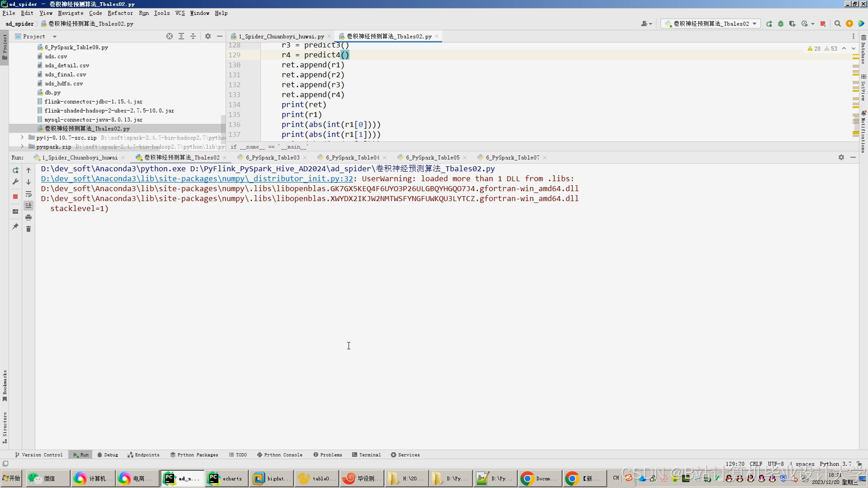Viewport: 868px width, 488px height.
Task: Open the Project view dropdown arrow
Action: [x=55, y=37]
